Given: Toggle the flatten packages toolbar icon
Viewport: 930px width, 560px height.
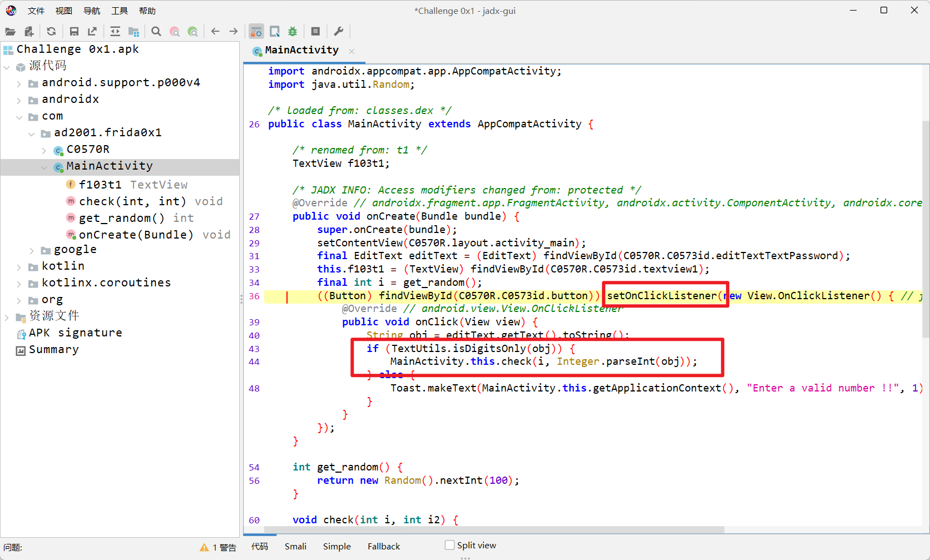Looking at the screenshot, I should [133, 32].
